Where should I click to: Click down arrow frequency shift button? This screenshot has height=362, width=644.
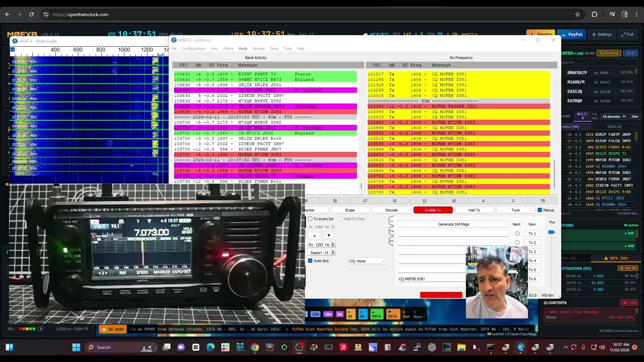click(329, 236)
